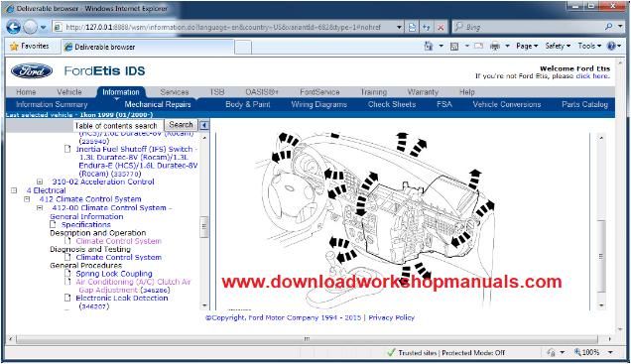Click the red Stop loading icon
This screenshot has height=364, width=631.
441,28
